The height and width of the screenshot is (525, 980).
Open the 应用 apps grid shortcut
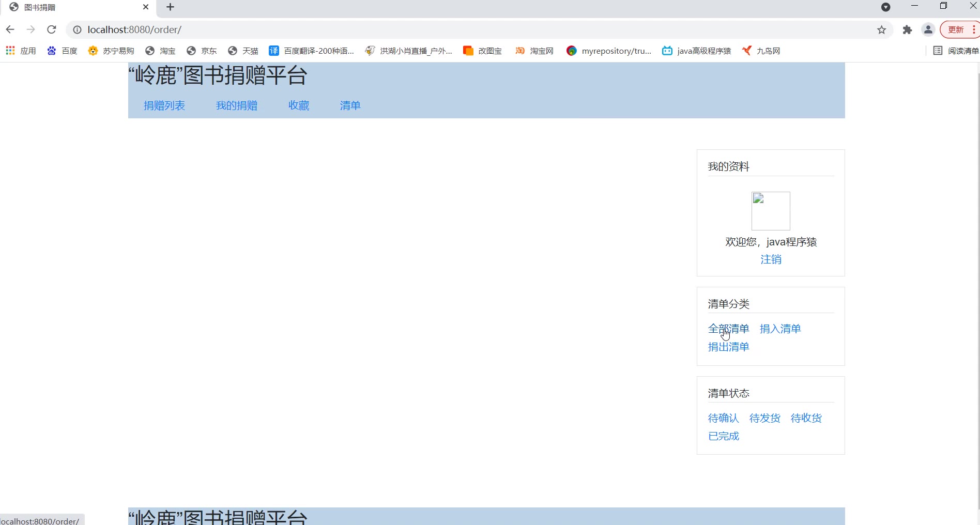(x=21, y=51)
